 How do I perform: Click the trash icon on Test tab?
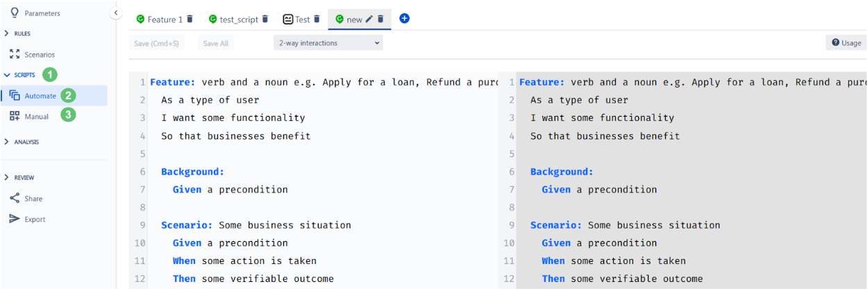point(317,19)
